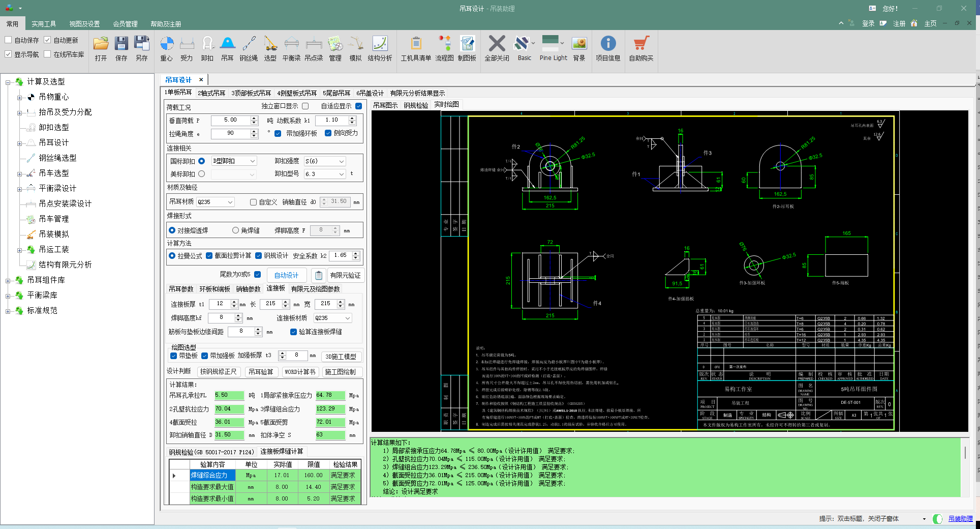
Task: Open the 实用工具 ribbon tab
Action: pyautogui.click(x=44, y=24)
